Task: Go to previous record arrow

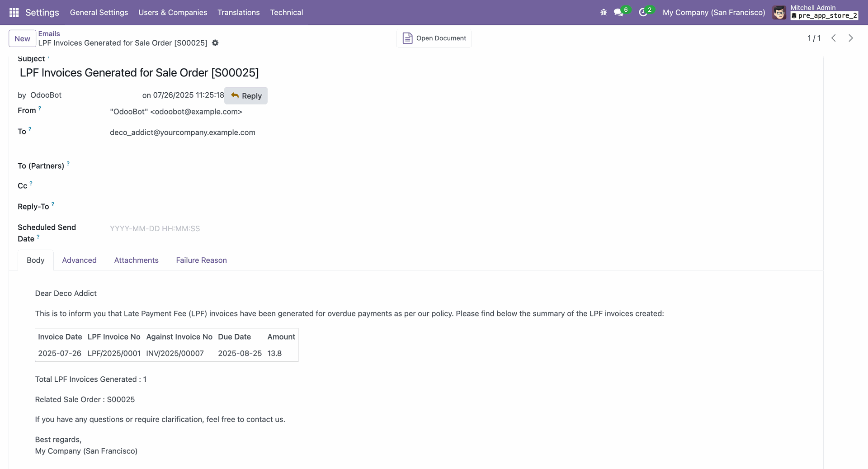Action: click(834, 38)
